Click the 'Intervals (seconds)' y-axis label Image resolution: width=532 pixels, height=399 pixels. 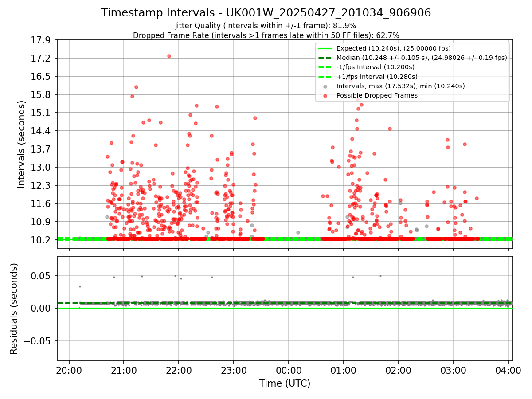[22, 144]
